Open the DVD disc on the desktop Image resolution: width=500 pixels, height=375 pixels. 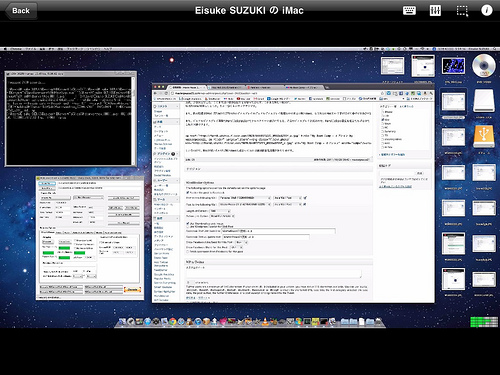pos(484,66)
